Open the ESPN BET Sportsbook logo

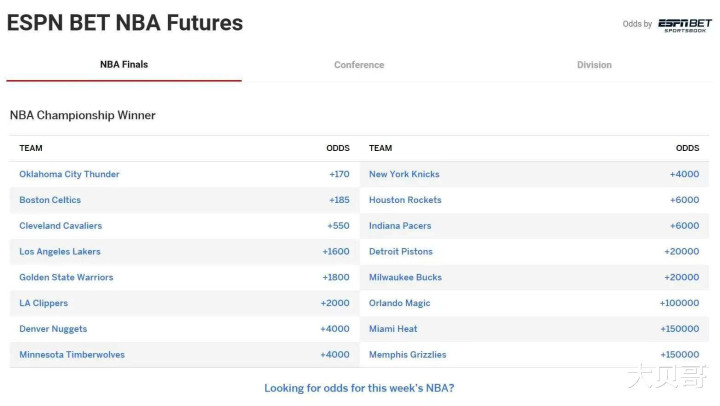coord(685,25)
